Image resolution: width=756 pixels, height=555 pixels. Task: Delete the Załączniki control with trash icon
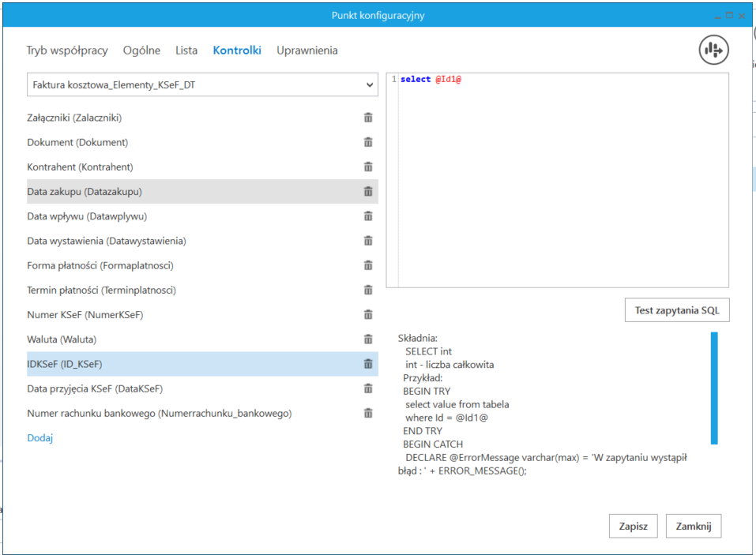coord(367,118)
